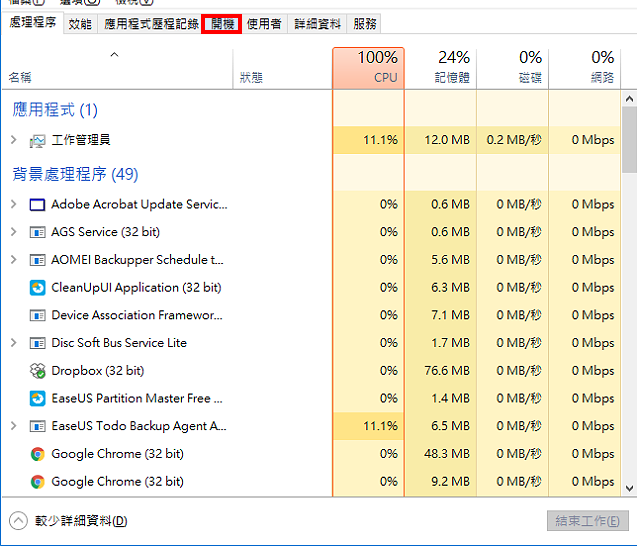Viewport: 637px width, 547px height.
Task: Select Disc Soft Bus Service Lite name
Action: point(119,343)
